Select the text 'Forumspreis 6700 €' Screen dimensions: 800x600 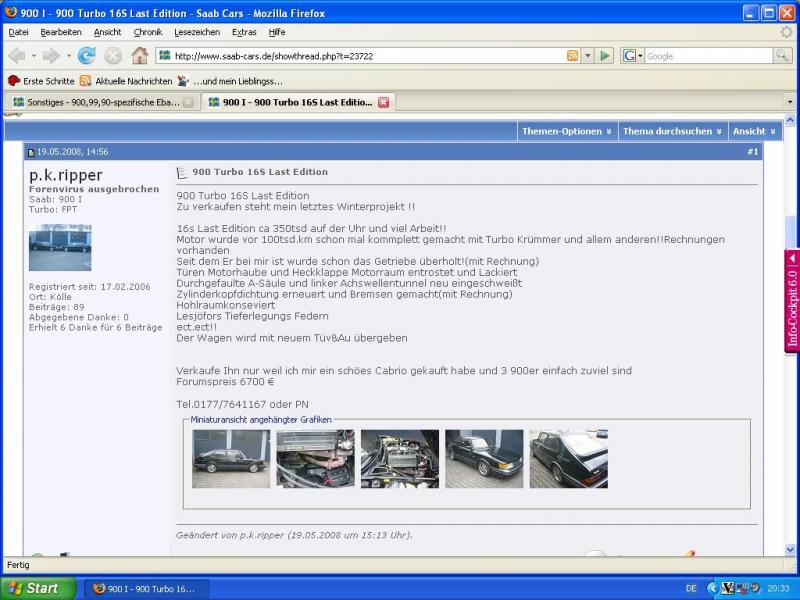pyautogui.click(x=225, y=382)
